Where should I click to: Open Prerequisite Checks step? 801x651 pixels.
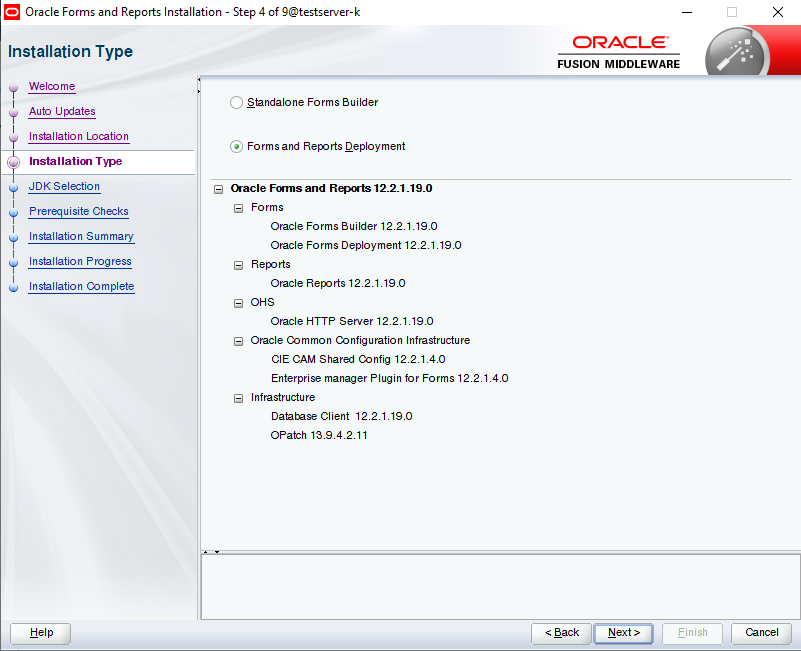click(x=79, y=212)
